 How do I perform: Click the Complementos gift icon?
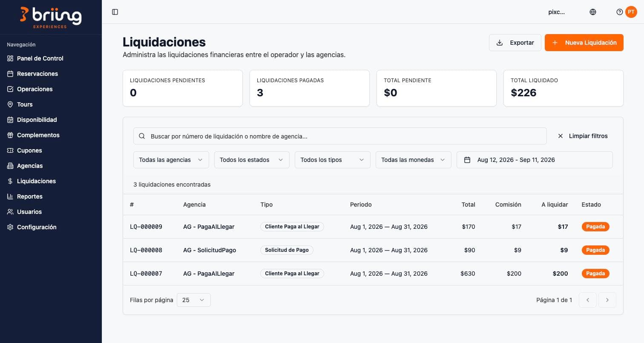pos(10,135)
